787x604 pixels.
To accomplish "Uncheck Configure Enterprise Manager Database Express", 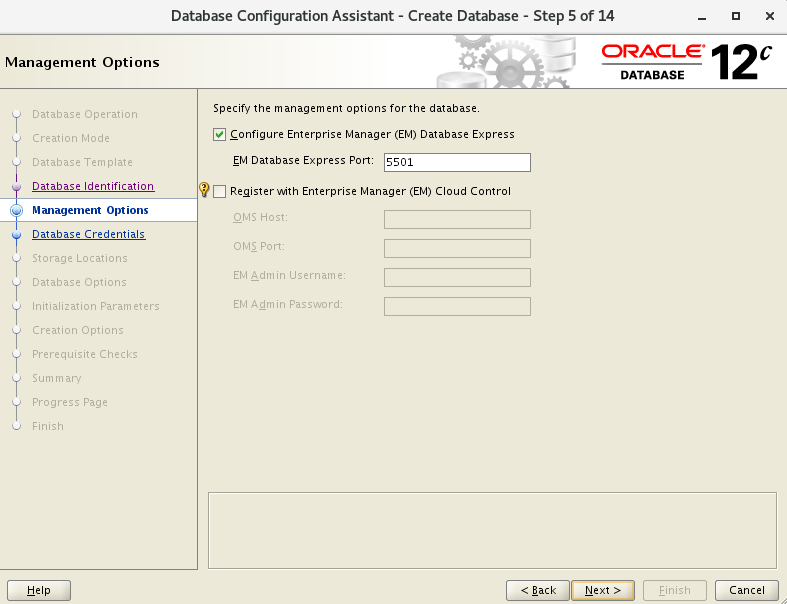I will pyautogui.click(x=220, y=134).
